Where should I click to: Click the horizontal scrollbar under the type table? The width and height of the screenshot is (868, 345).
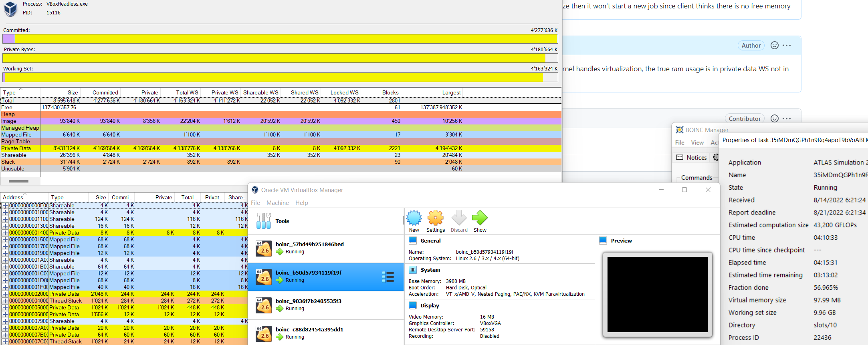[x=18, y=181]
